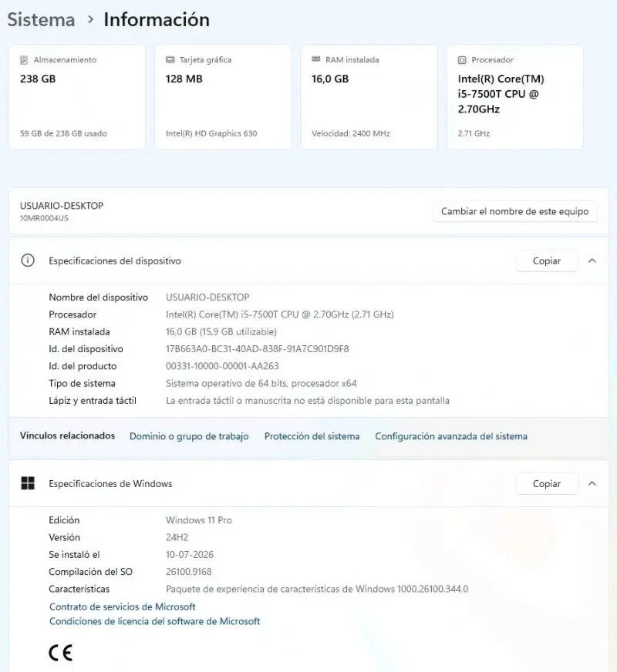The height and width of the screenshot is (672, 617).
Task: Click 'Sistema operativo de 64 bits' value
Action: (x=261, y=383)
